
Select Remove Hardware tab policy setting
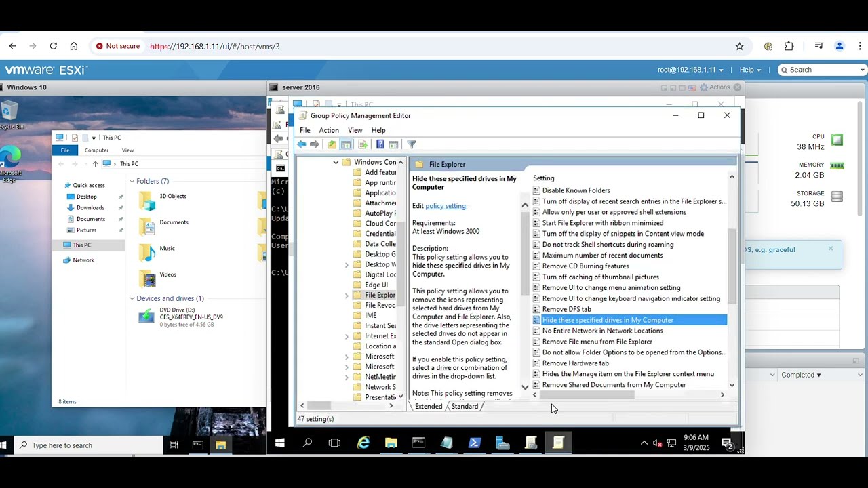click(x=575, y=363)
